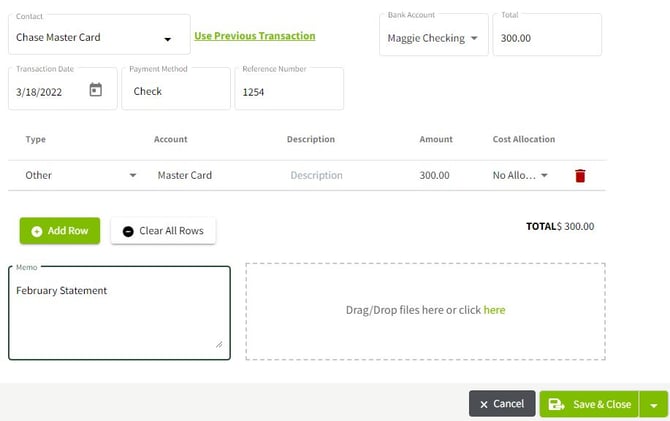Click the save disk icon on Save & Close

point(557,404)
